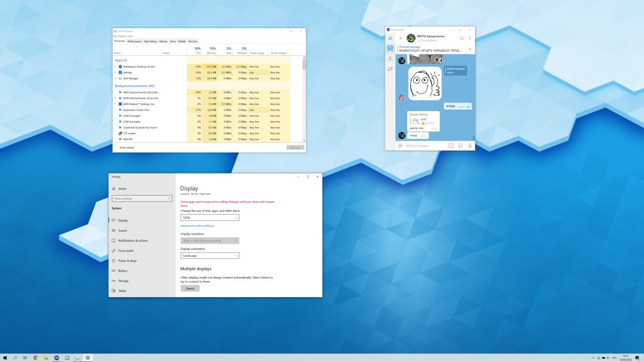Open the taskbar notification center icon
Viewport: 644px width, 362px height.
638,357
